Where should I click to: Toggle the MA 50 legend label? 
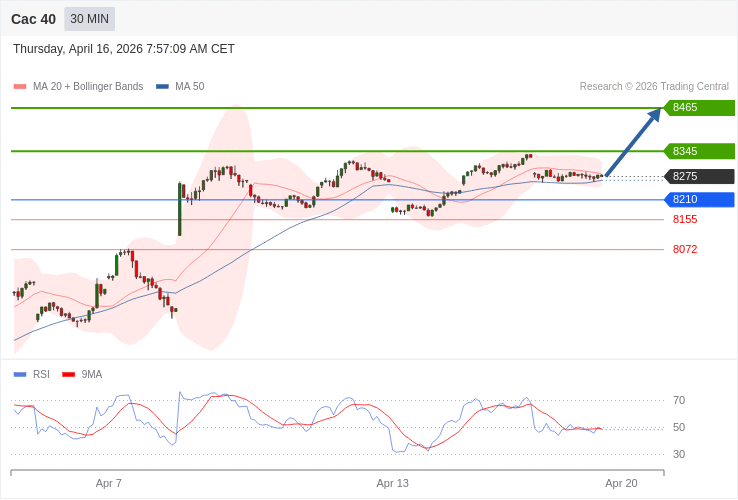tap(189, 87)
